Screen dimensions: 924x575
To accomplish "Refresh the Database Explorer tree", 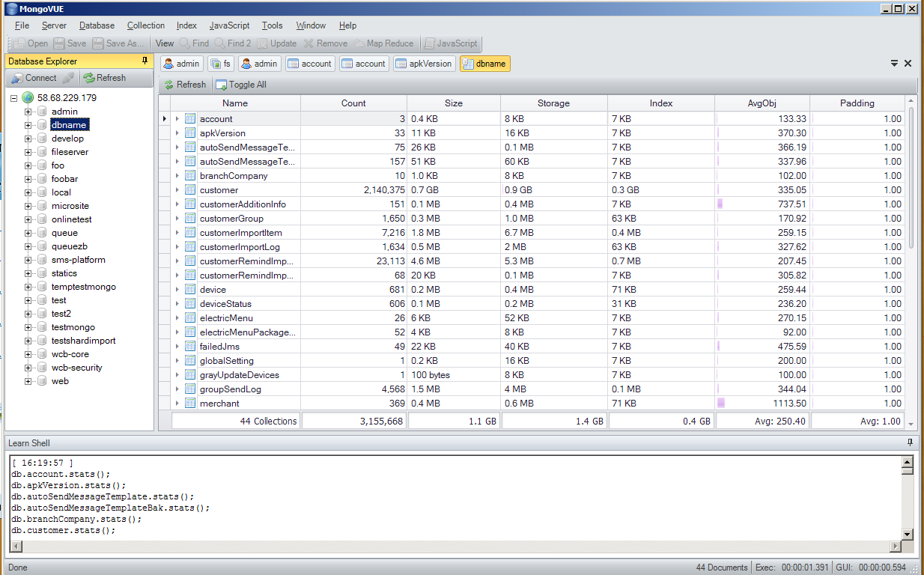I will click(x=104, y=78).
